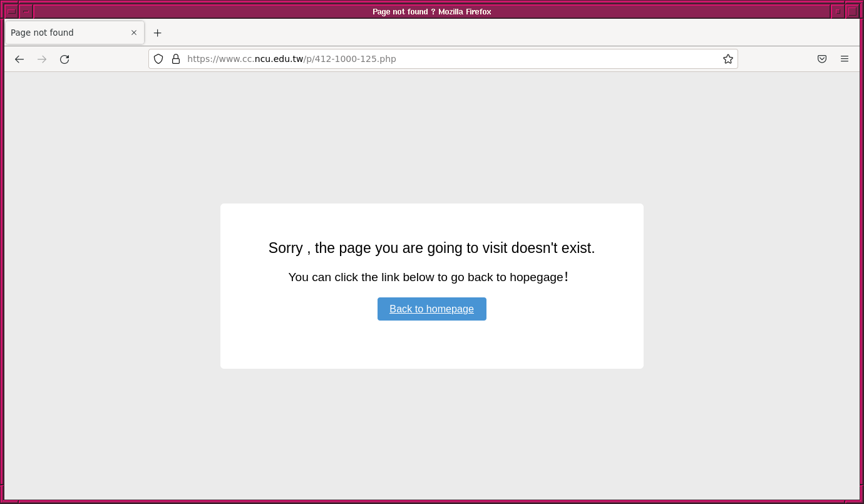
Task: Open the Firefox hamburger application menu
Action: 844,59
